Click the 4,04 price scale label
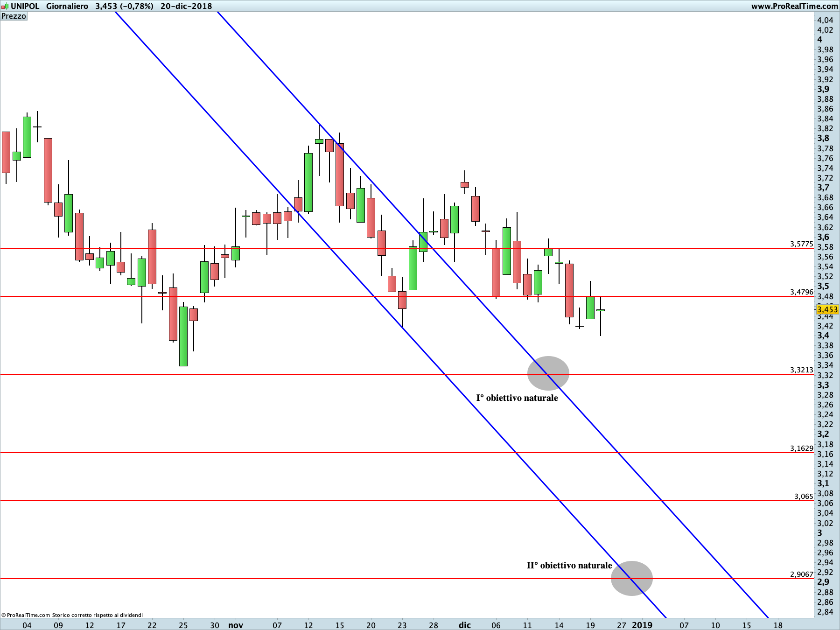 pyautogui.click(x=825, y=20)
